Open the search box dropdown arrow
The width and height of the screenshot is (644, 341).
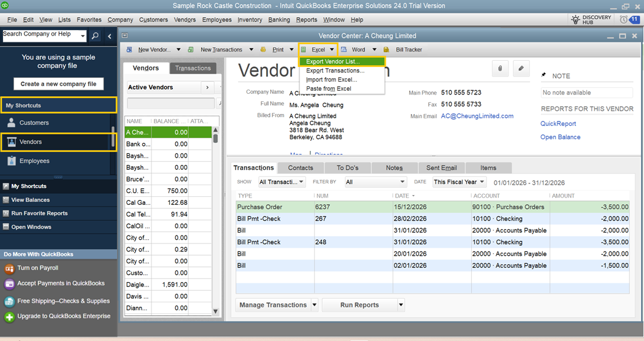click(x=83, y=36)
